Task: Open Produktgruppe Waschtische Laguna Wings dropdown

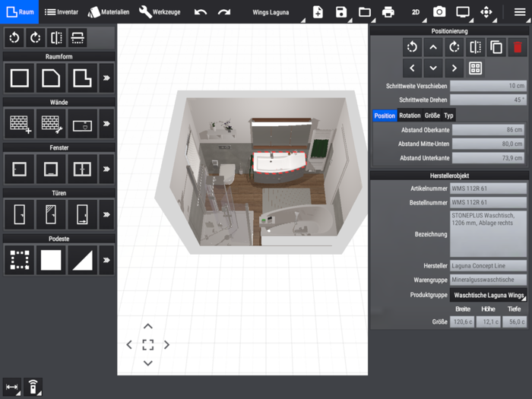Action: tap(488, 295)
